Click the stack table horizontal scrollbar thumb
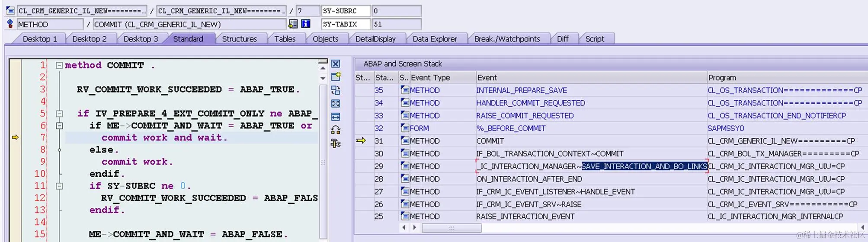The image size is (868, 242). tap(452, 228)
